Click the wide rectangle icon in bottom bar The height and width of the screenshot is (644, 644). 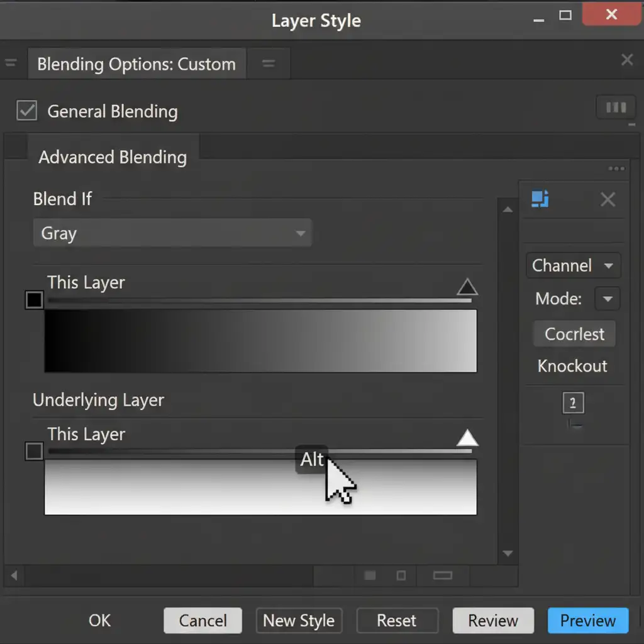pyautogui.click(x=443, y=575)
